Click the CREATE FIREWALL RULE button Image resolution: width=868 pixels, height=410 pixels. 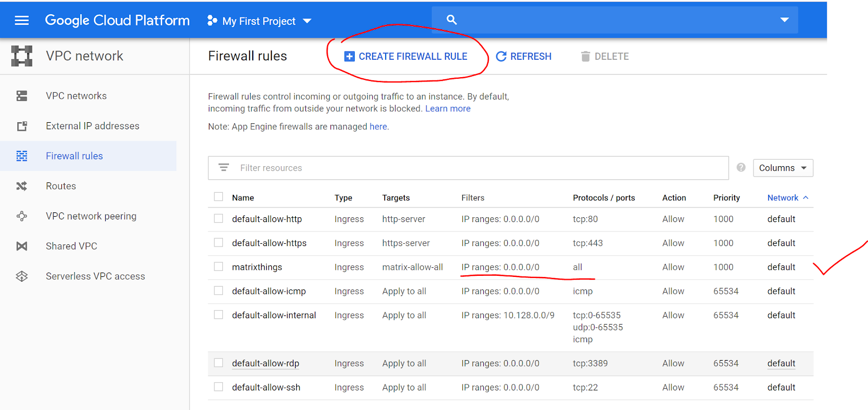[406, 56]
